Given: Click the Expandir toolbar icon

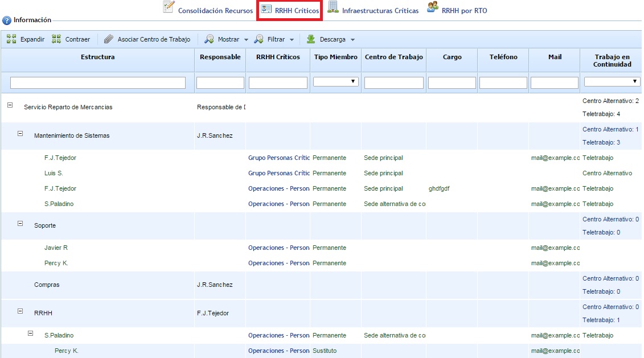Looking at the screenshot, I should pos(11,39).
